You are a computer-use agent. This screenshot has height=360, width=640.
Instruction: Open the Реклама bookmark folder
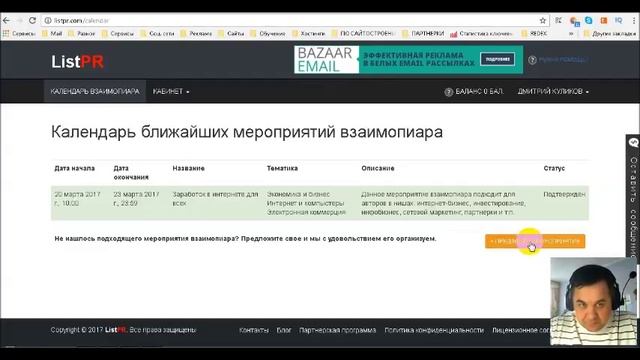pos(196,34)
